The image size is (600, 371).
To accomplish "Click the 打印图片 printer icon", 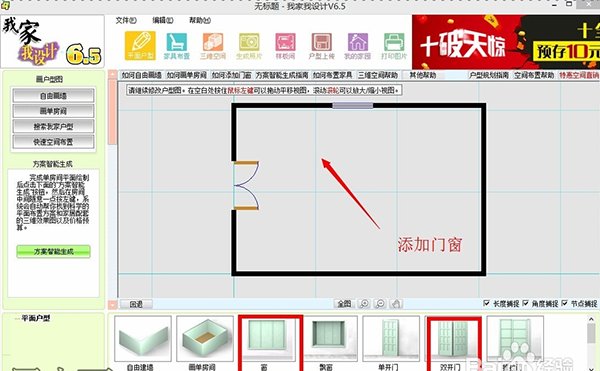I will pyautogui.click(x=394, y=46).
